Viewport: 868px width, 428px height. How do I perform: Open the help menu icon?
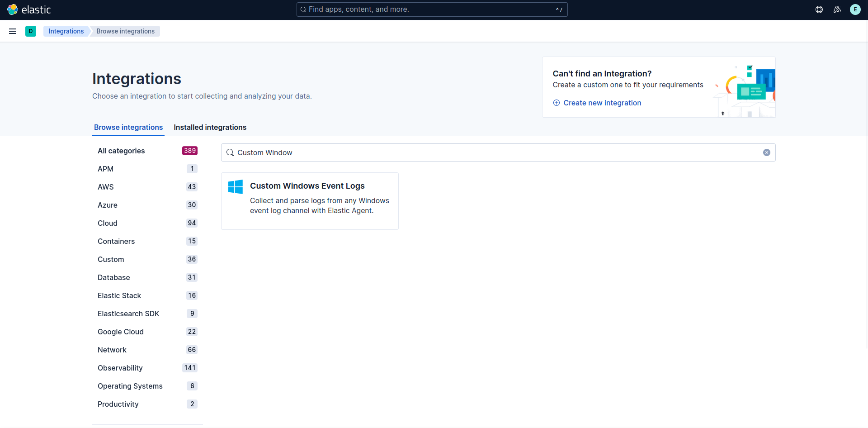(819, 10)
